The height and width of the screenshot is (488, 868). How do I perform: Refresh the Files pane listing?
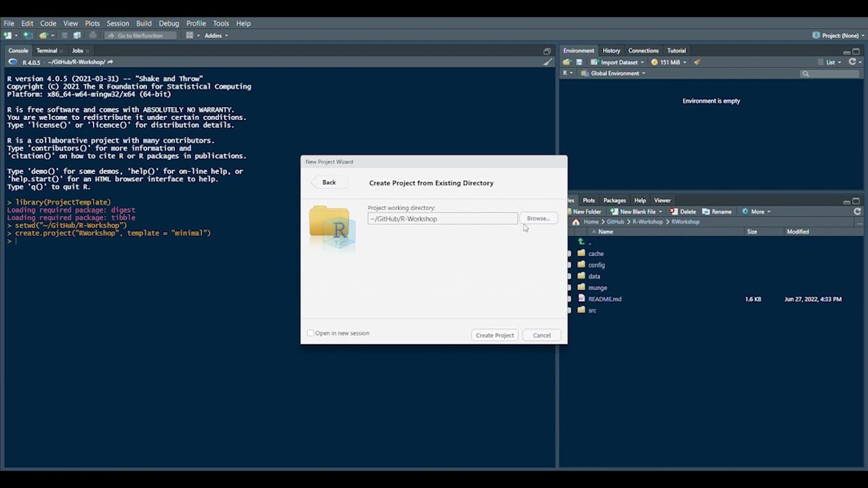(x=857, y=211)
